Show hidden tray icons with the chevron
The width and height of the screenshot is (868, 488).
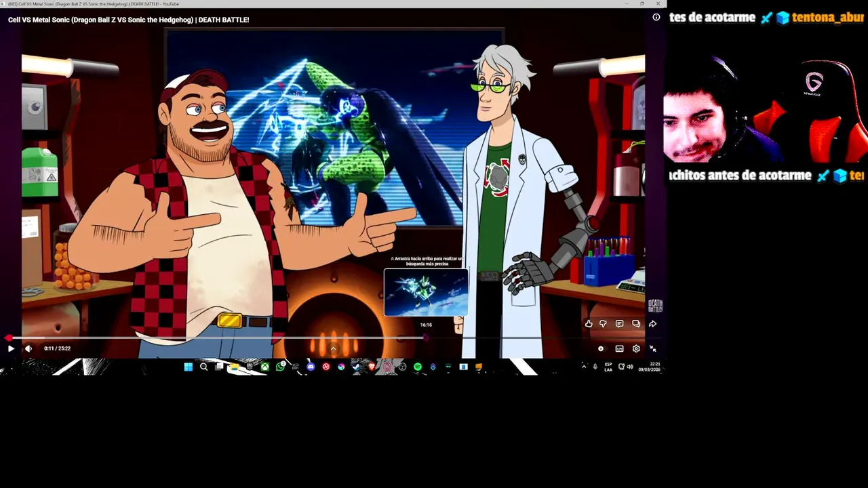(x=584, y=367)
